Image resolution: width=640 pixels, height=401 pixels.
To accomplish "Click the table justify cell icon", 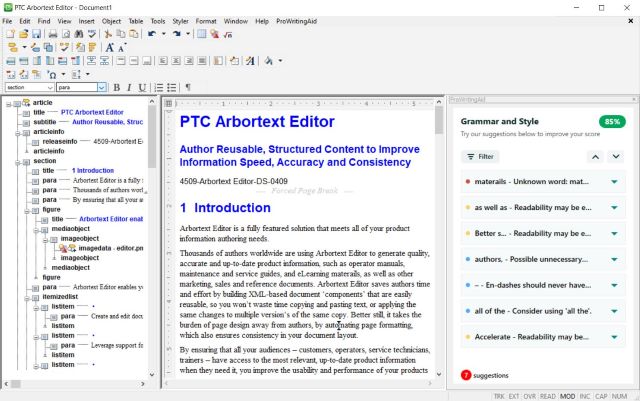I will (202, 61).
